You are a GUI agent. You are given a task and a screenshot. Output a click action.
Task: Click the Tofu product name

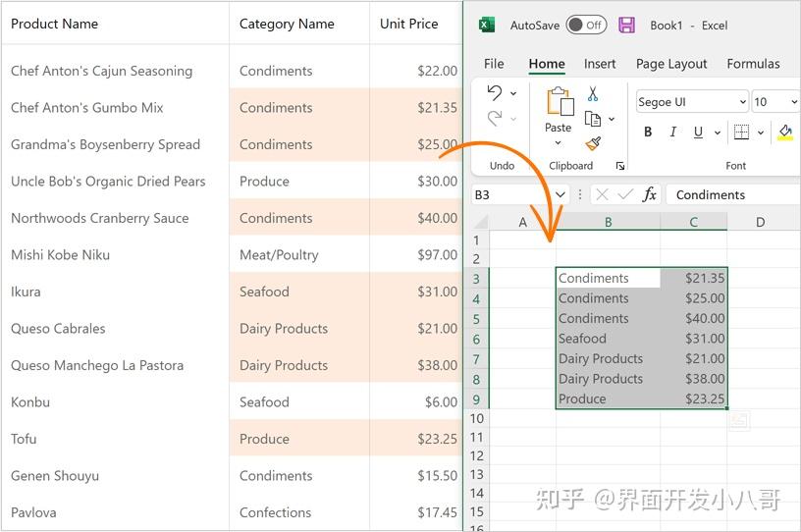coord(24,439)
